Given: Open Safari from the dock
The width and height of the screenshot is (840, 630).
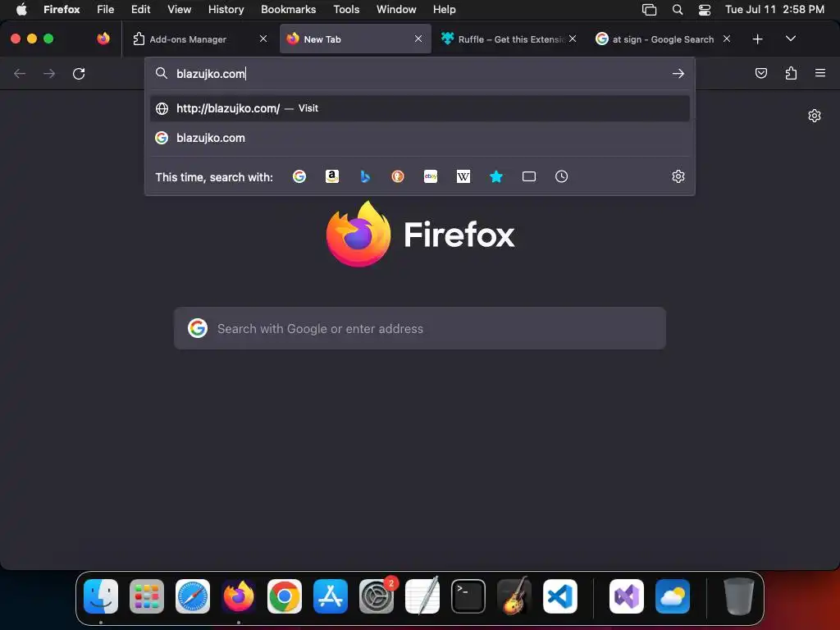Looking at the screenshot, I should pos(192,596).
